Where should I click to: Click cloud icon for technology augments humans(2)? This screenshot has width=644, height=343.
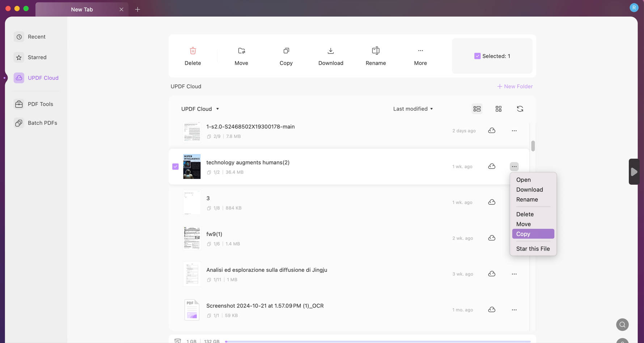(492, 166)
